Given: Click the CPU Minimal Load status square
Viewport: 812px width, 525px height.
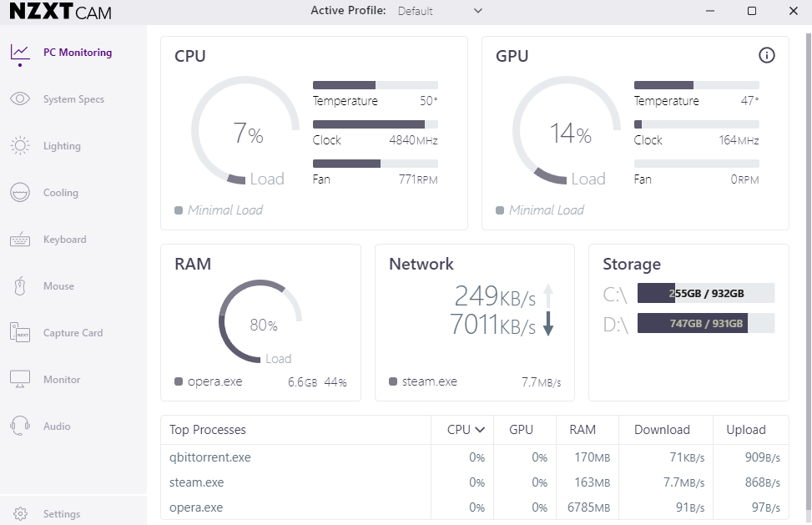Looking at the screenshot, I should 179,210.
